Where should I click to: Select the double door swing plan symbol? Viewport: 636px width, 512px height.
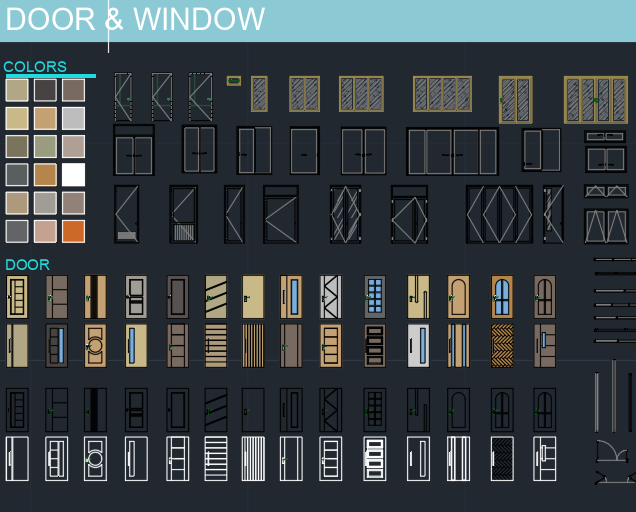click(x=612, y=452)
